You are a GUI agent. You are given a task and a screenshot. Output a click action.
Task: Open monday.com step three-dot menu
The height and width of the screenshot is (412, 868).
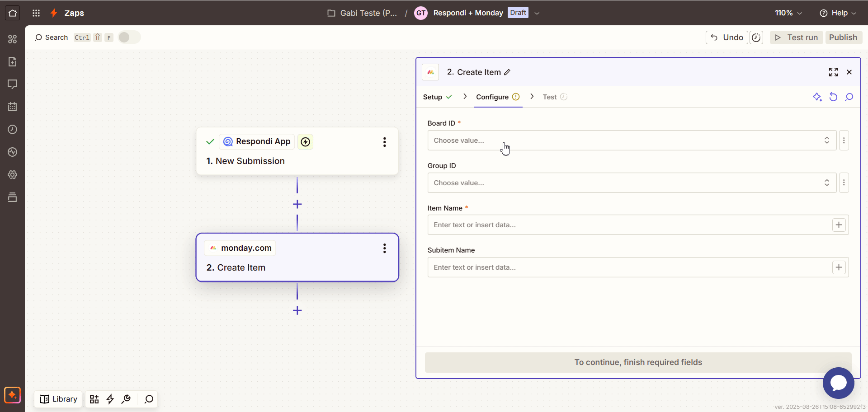pos(385,248)
